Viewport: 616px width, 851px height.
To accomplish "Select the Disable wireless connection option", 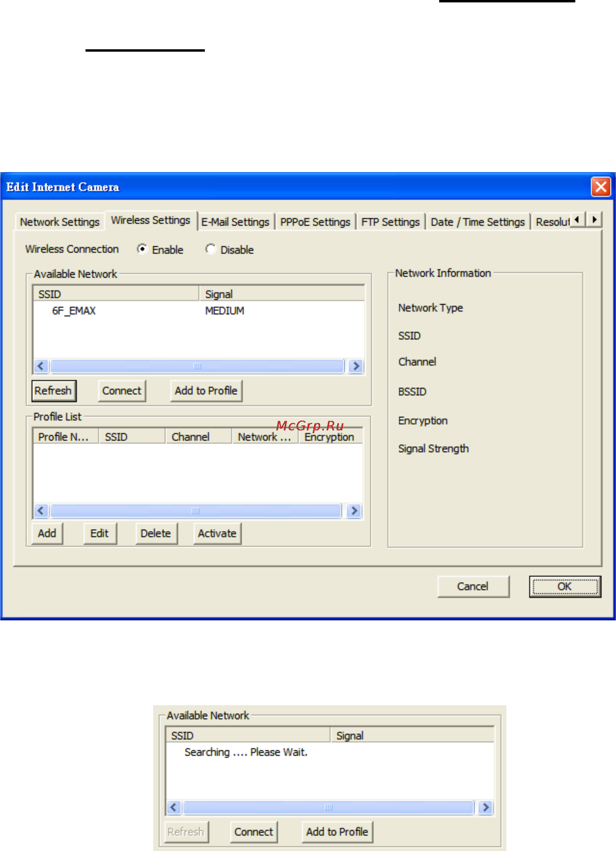I will tap(211, 249).
